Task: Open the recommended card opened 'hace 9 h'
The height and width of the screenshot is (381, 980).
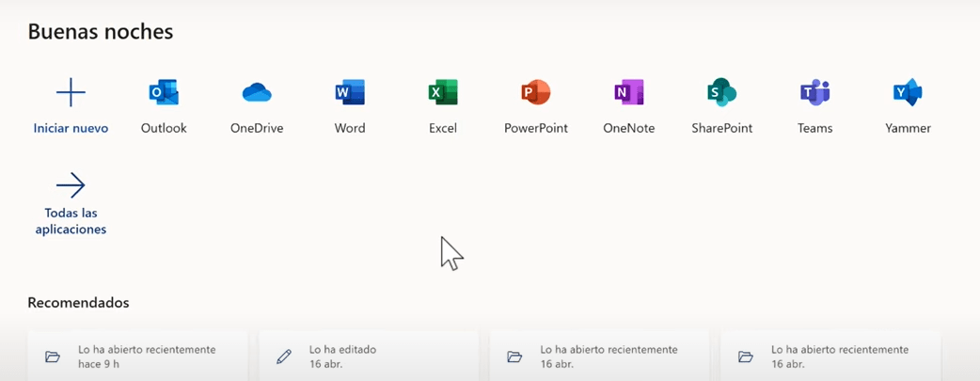Action: tap(137, 356)
